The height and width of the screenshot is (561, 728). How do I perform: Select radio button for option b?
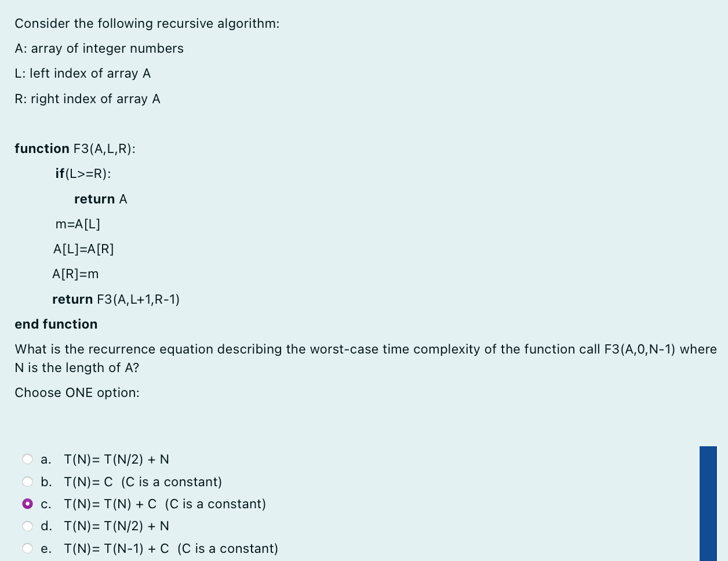click(27, 482)
